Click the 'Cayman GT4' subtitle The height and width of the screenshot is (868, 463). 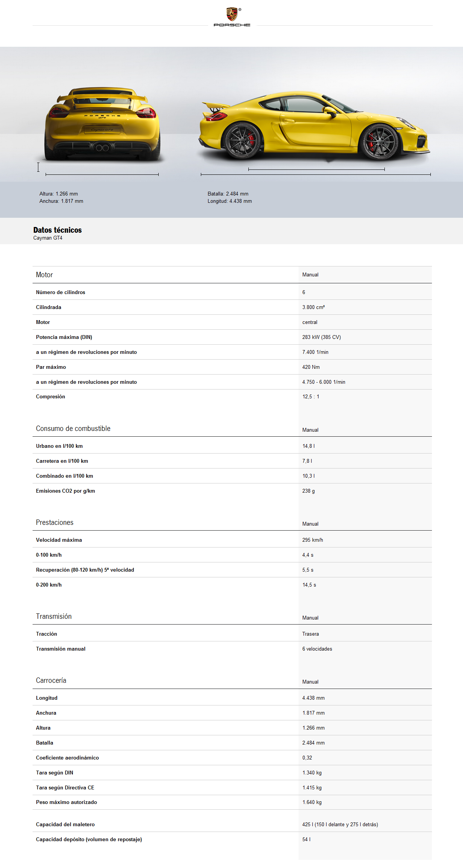click(x=48, y=238)
